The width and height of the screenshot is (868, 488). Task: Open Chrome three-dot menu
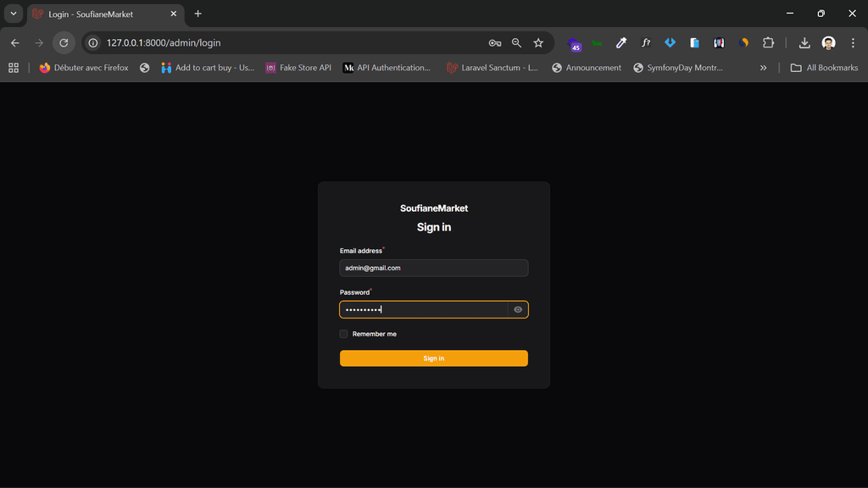pyautogui.click(x=853, y=42)
